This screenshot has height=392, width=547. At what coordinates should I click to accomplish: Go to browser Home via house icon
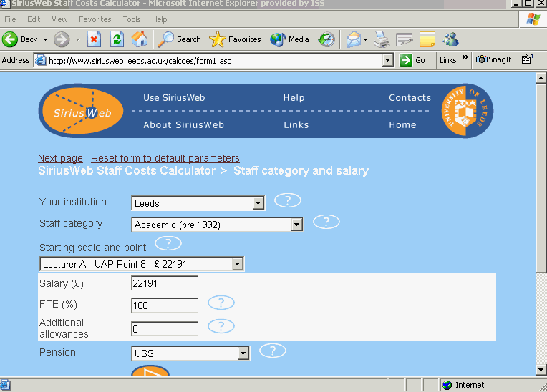(x=140, y=39)
